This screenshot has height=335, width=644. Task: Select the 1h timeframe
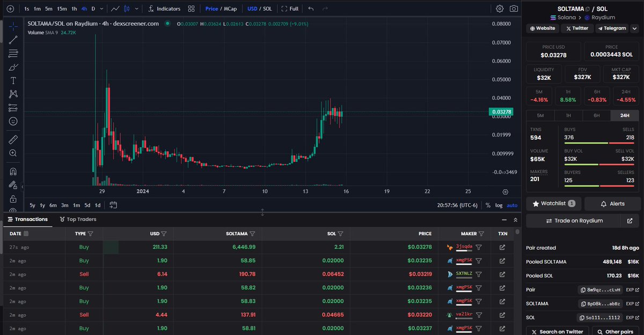pyautogui.click(x=75, y=9)
